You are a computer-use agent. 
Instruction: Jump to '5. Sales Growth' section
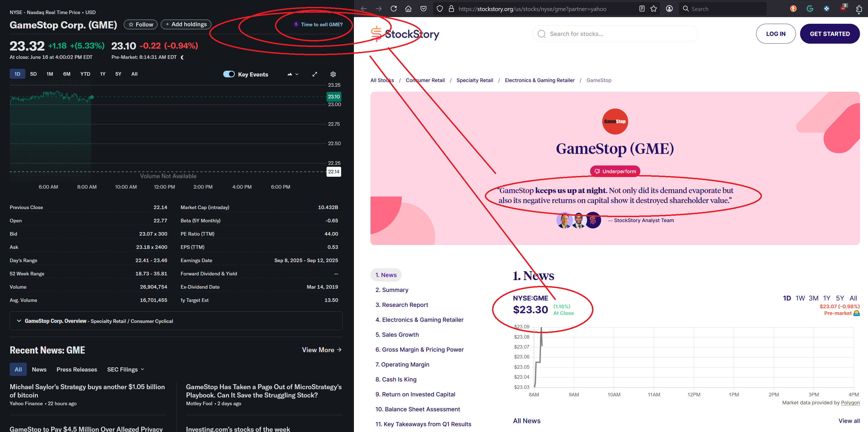pyautogui.click(x=397, y=334)
